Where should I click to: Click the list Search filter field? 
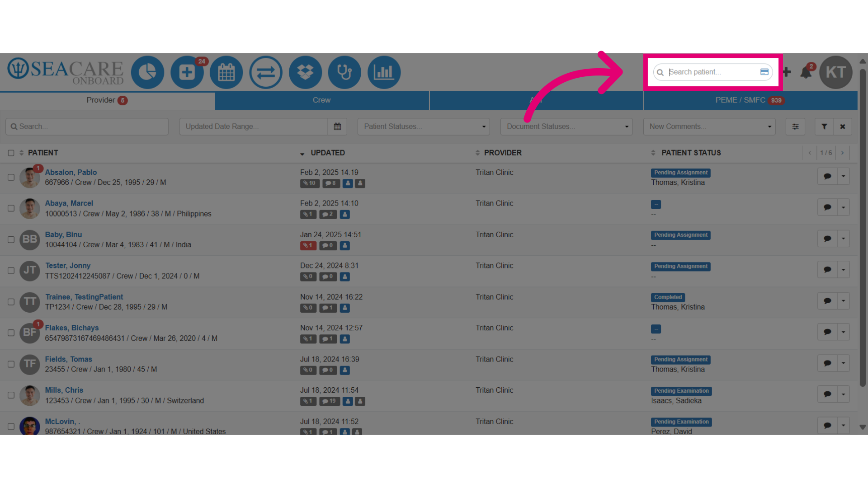(87, 127)
